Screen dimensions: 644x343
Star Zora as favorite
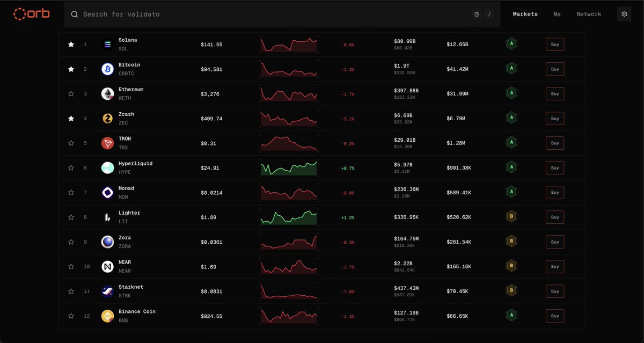71,242
